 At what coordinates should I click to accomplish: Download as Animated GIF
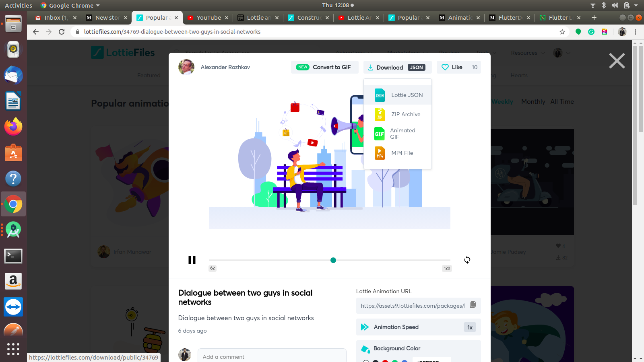(402, 134)
